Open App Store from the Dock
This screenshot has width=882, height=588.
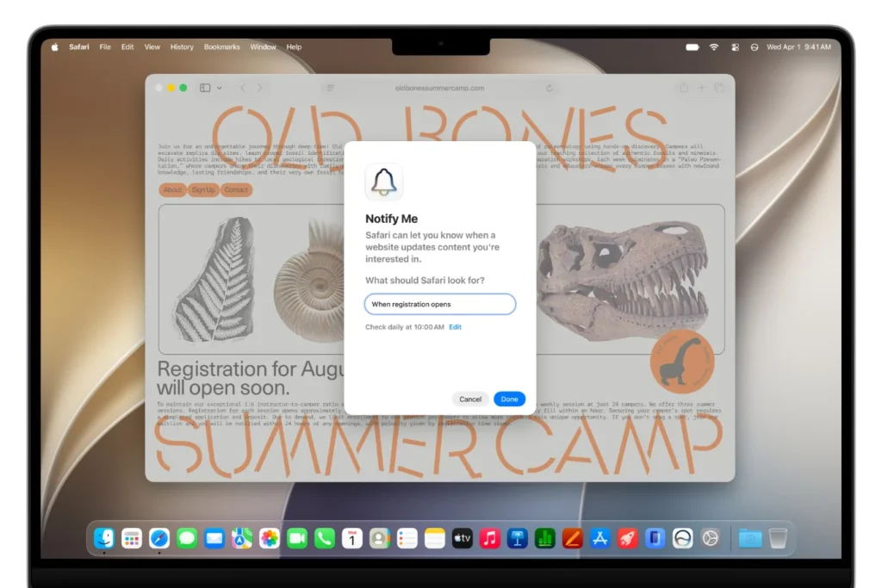[x=600, y=539]
